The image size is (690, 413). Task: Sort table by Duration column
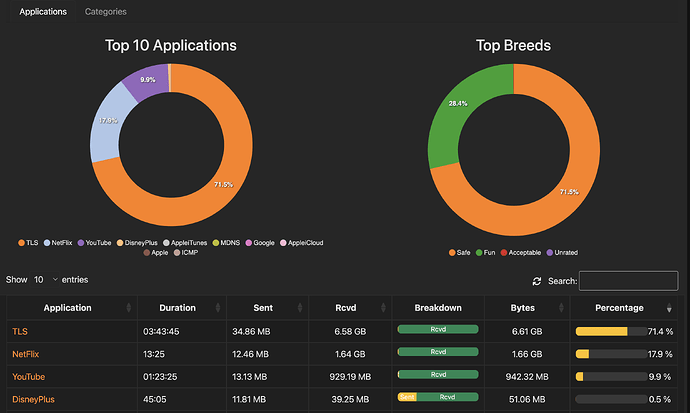[x=182, y=308]
